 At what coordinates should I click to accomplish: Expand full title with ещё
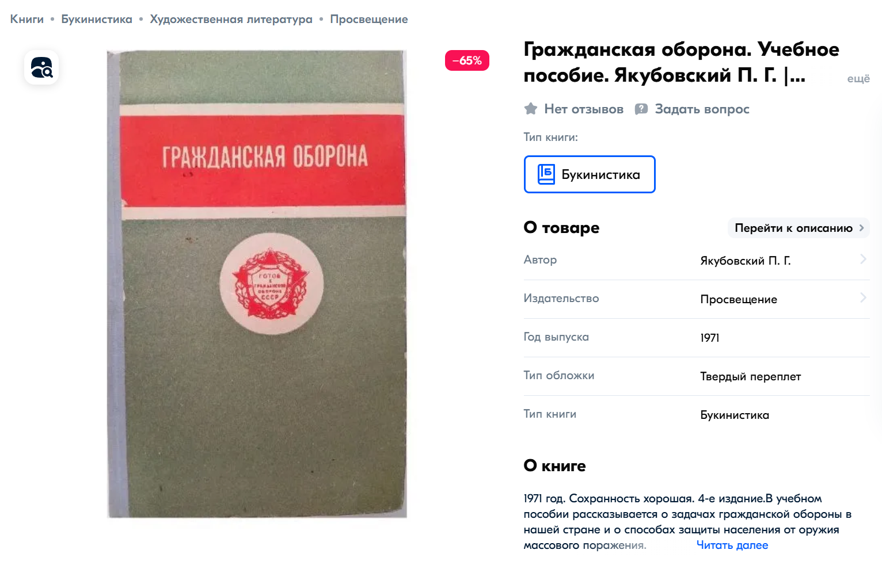858,79
